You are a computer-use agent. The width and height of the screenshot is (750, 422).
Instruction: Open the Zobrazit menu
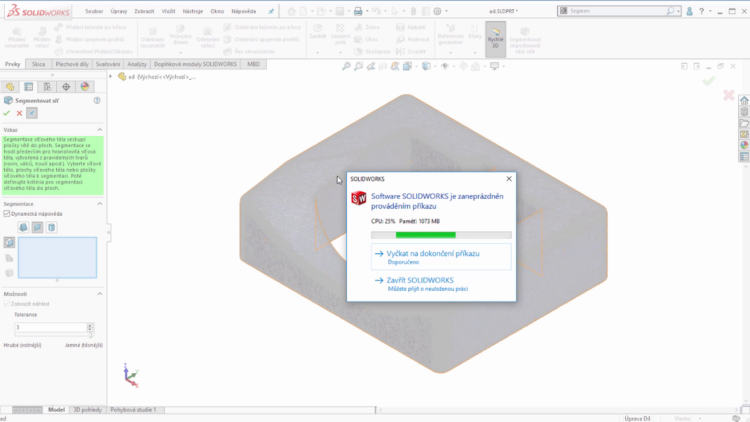tap(144, 11)
